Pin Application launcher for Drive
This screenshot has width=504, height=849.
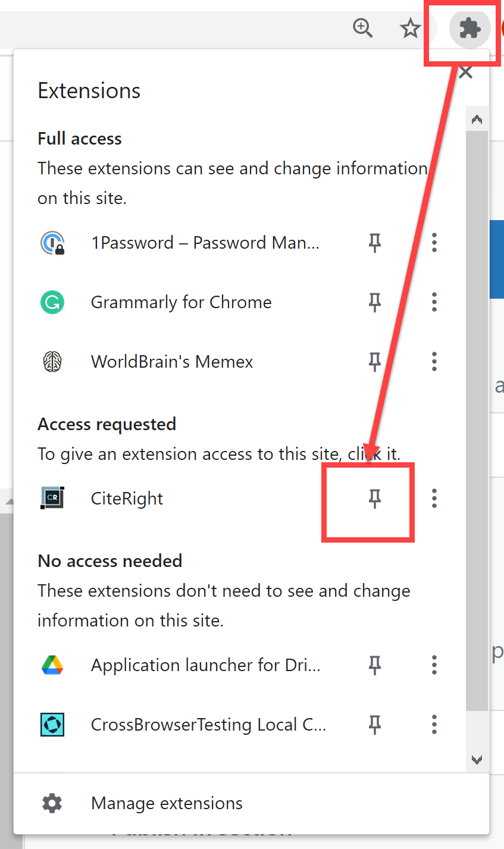click(x=375, y=665)
